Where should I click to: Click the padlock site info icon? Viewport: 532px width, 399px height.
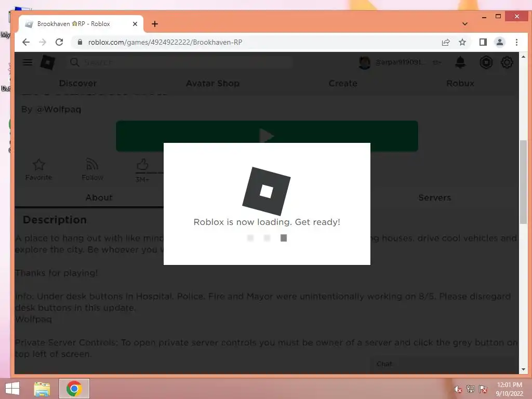(x=79, y=42)
